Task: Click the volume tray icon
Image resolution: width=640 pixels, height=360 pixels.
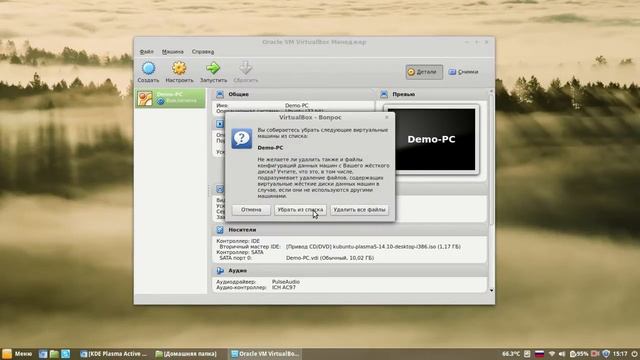Action: pyautogui.click(x=562, y=354)
